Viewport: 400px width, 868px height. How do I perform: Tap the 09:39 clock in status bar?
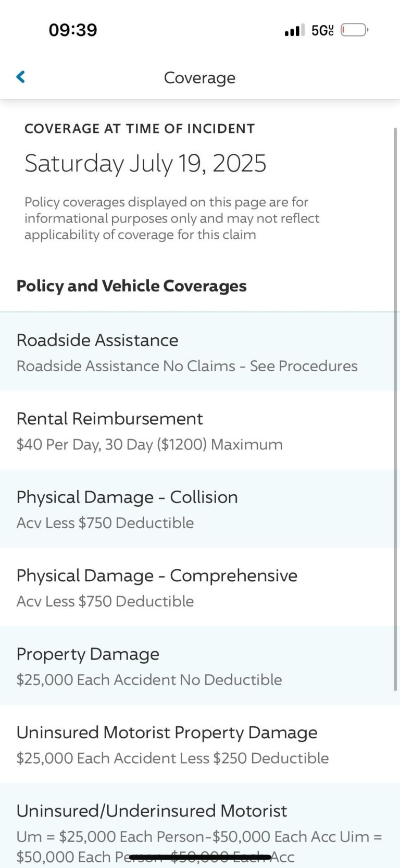(x=73, y=30)
